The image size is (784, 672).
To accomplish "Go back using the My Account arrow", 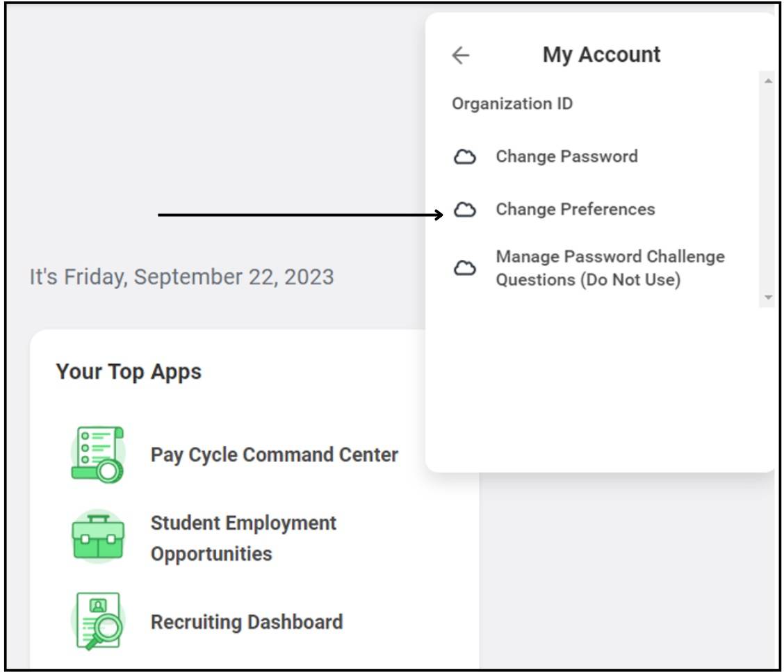I will [460, 56].
